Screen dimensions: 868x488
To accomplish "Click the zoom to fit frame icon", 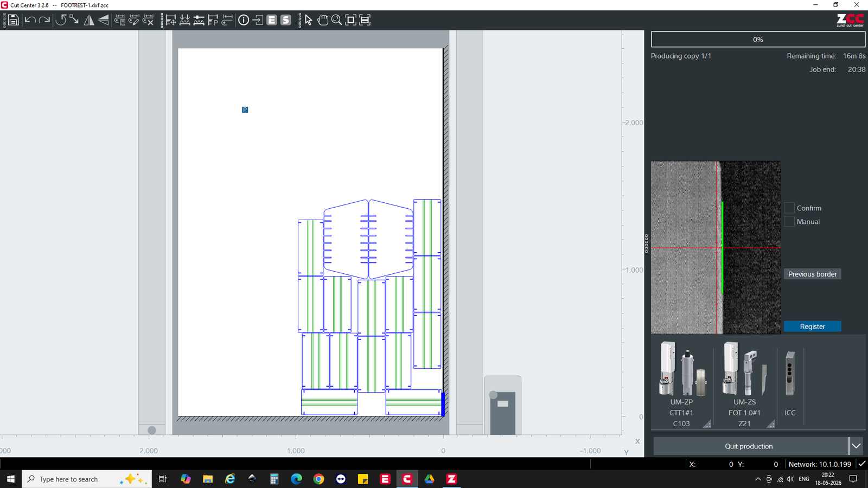I will click(x=351, y=20).
